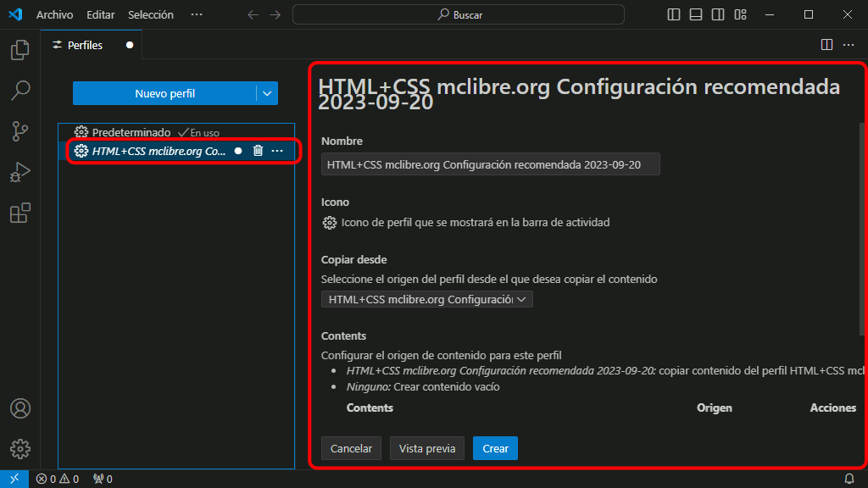Go back with the left arrow
This screenshot has width=868, height=488.
coord(253,15)
